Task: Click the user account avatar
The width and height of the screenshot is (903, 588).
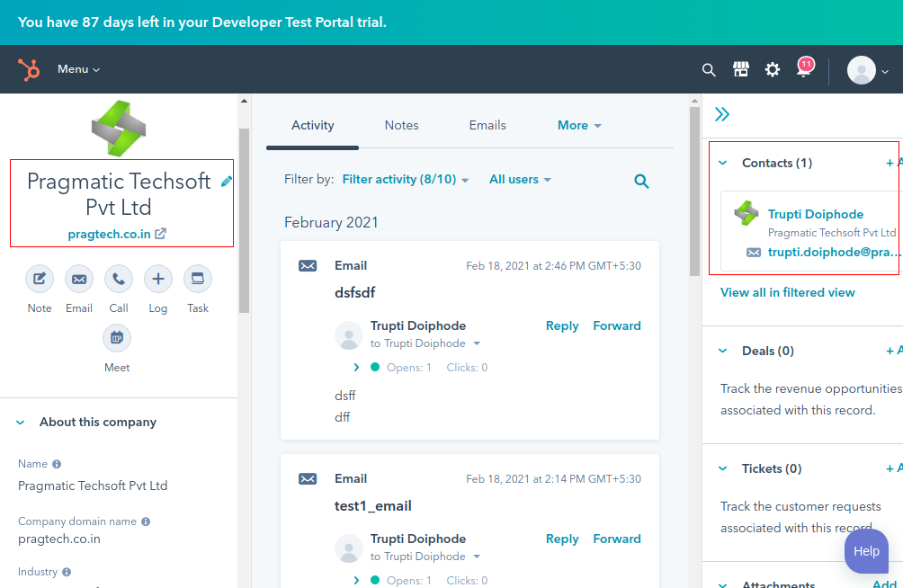Action: (x=861, y=70)
